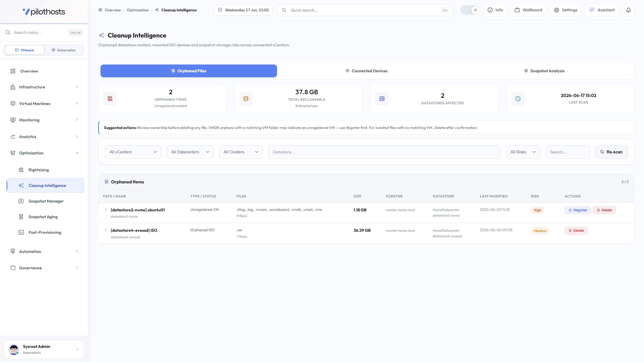Select the Orphaned Files tab

(189, 71)
